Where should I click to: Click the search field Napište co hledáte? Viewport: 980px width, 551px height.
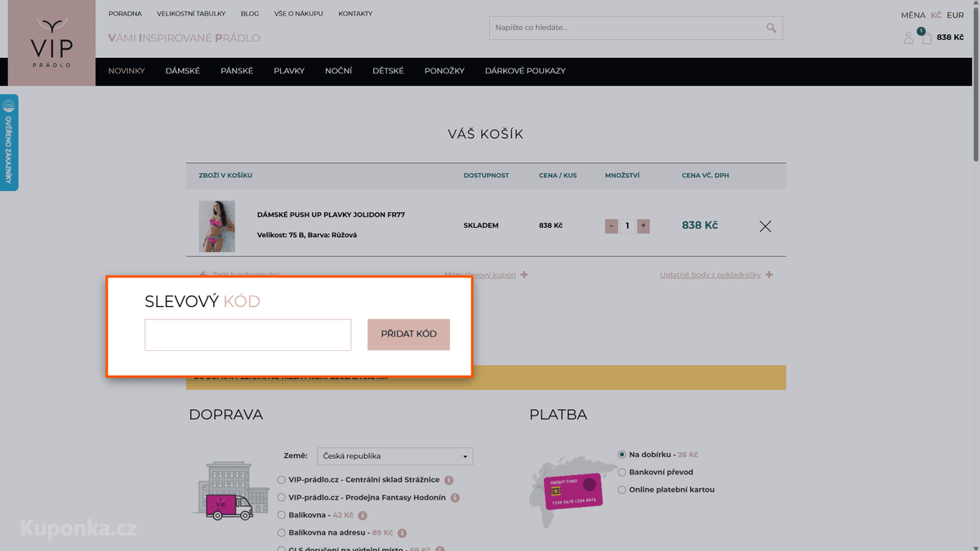[x=626, y=28]
